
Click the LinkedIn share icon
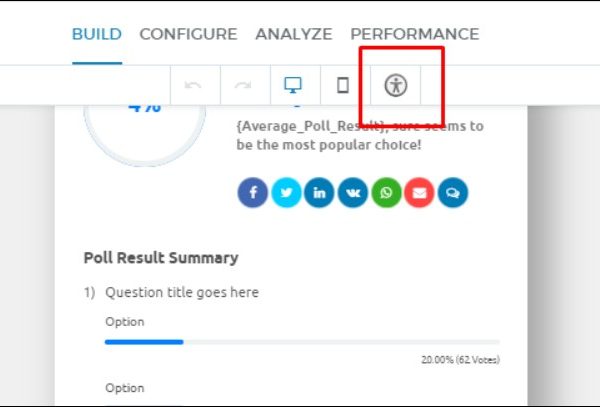[319, 193]
